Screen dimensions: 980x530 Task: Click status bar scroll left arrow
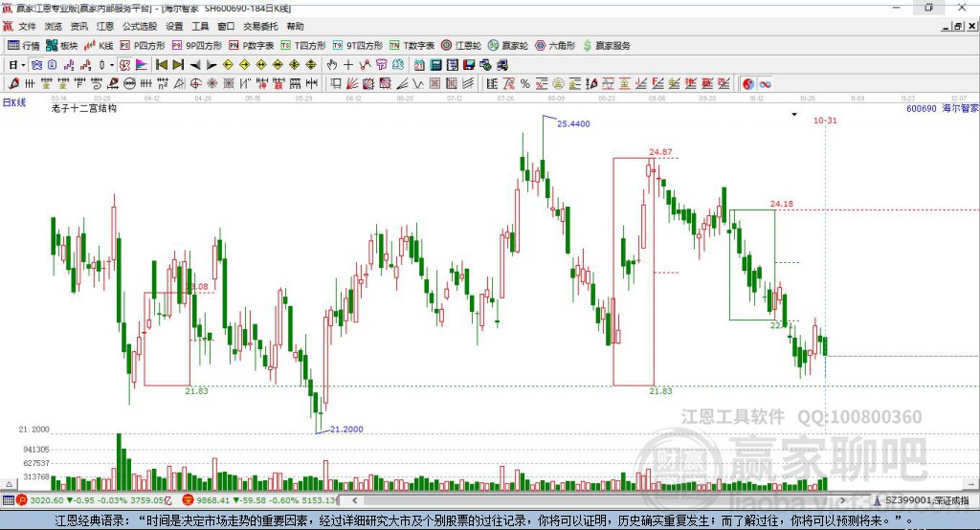point(355,500)
